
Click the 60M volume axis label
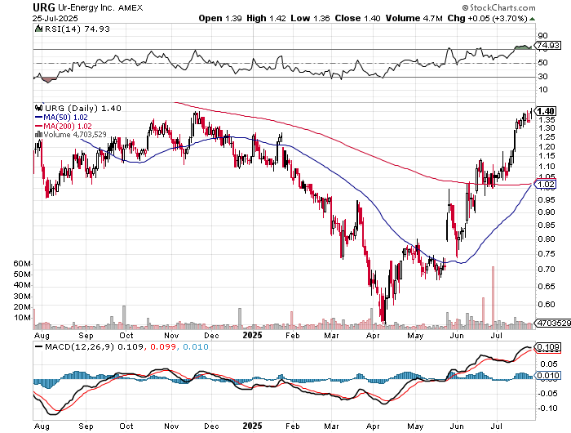(x=22, y=264)
